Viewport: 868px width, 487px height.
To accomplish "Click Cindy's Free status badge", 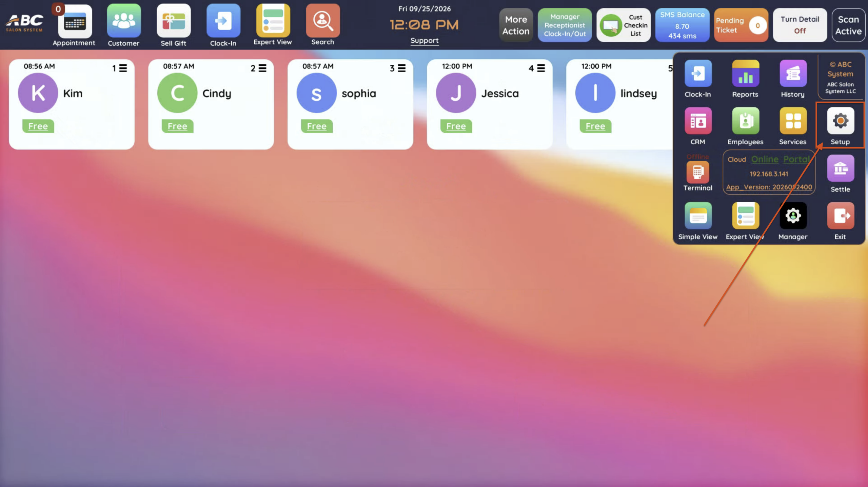I will (177, 126).
